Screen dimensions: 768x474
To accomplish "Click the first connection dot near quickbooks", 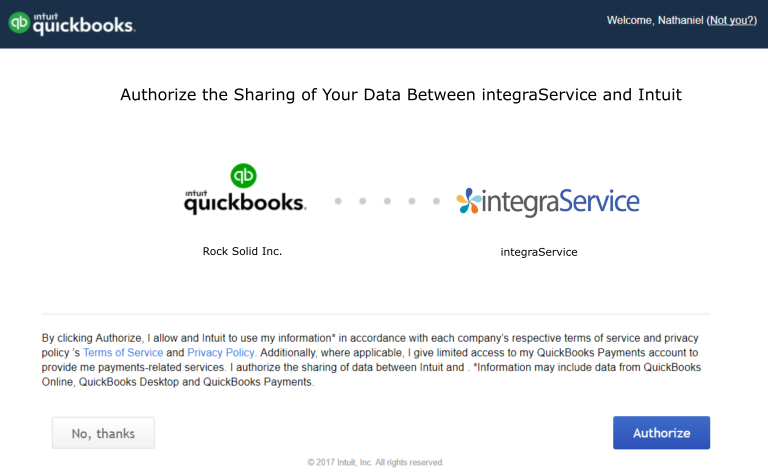I will [338, 201].
